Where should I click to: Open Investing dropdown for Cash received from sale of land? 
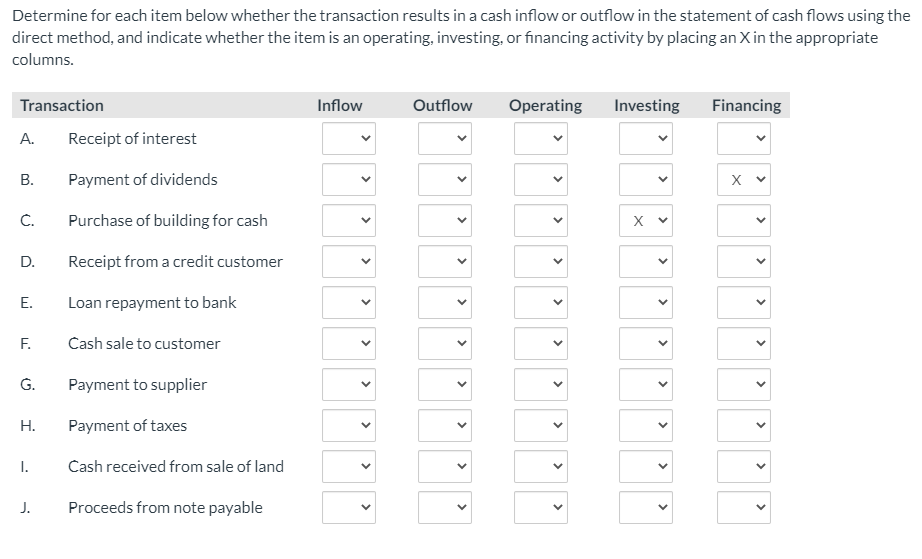pyautogui.click(x=645, y=467)
